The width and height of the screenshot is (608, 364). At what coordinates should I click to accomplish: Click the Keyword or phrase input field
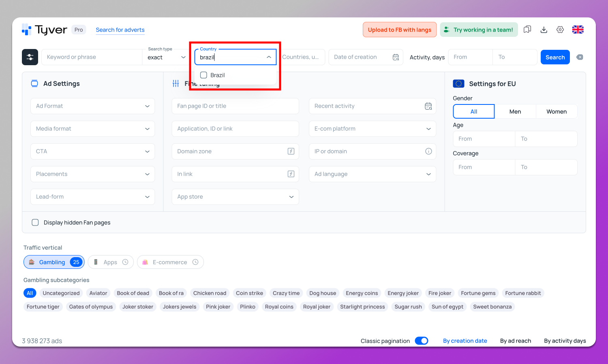92,57
